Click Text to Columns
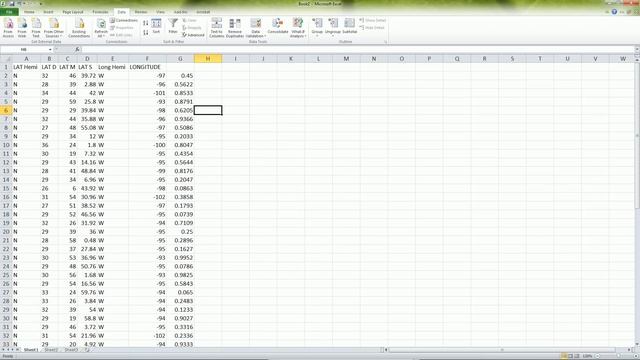Screen dimensions: 640x360 (x=217, y=28)
